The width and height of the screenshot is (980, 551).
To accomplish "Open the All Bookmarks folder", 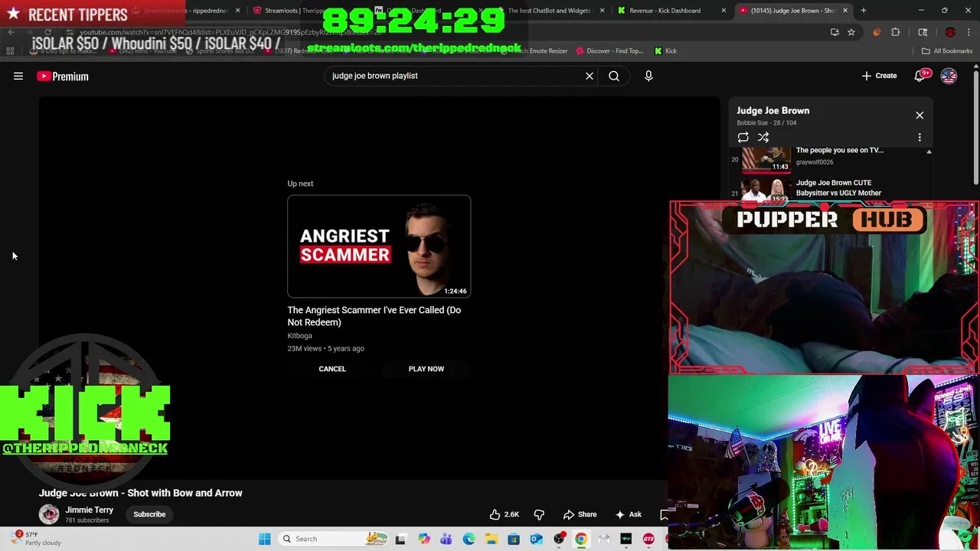I will point(947,51).
